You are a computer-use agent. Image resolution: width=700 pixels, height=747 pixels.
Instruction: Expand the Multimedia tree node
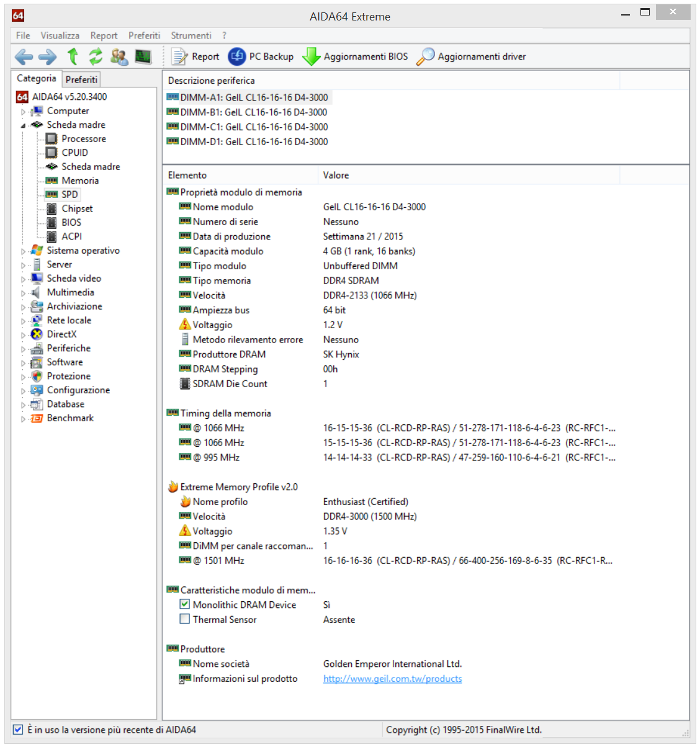[x=24, y=293]
